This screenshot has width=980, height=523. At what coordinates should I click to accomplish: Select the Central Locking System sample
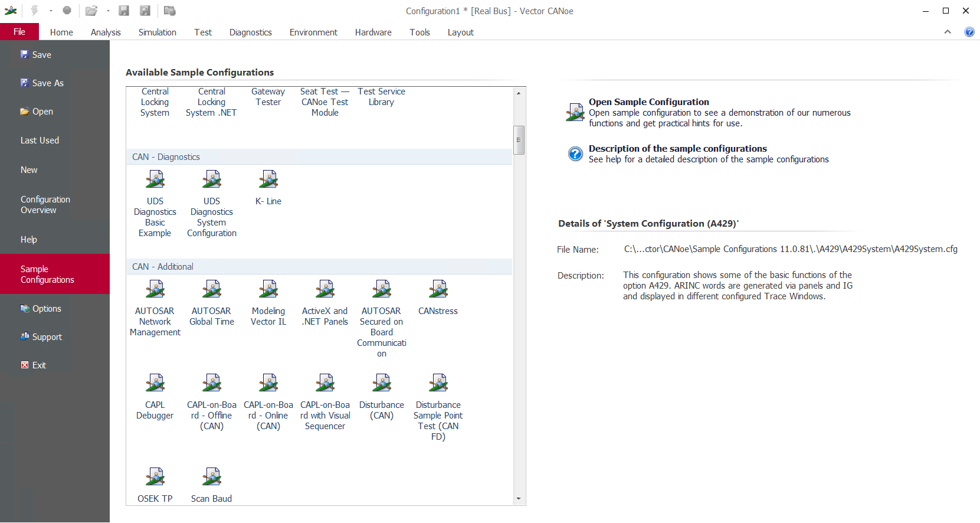point(155,102)
